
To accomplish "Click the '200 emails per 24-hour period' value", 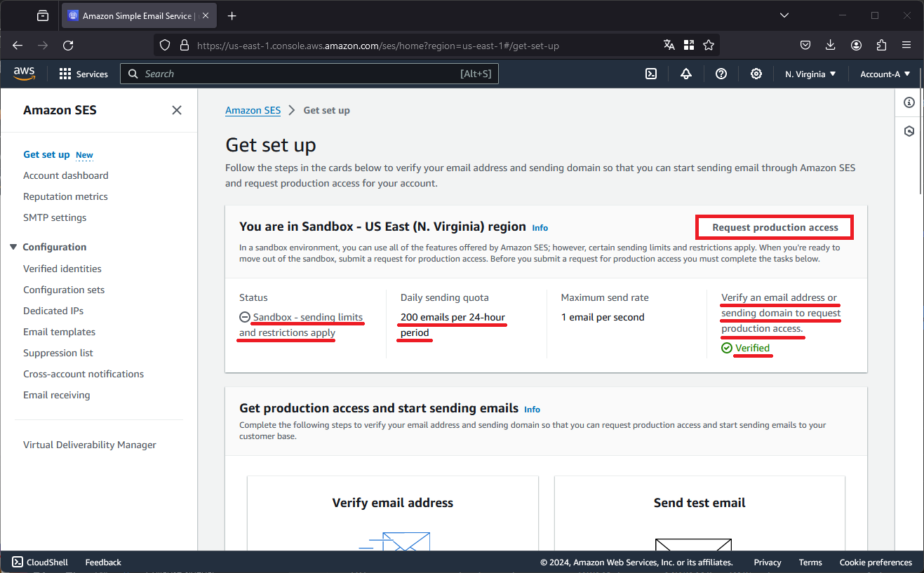I will point(453,325).
